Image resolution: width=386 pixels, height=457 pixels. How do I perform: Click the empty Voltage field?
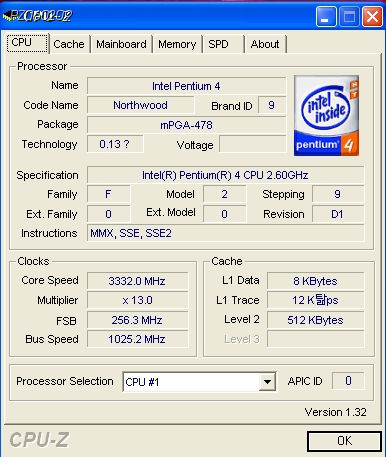253,144
